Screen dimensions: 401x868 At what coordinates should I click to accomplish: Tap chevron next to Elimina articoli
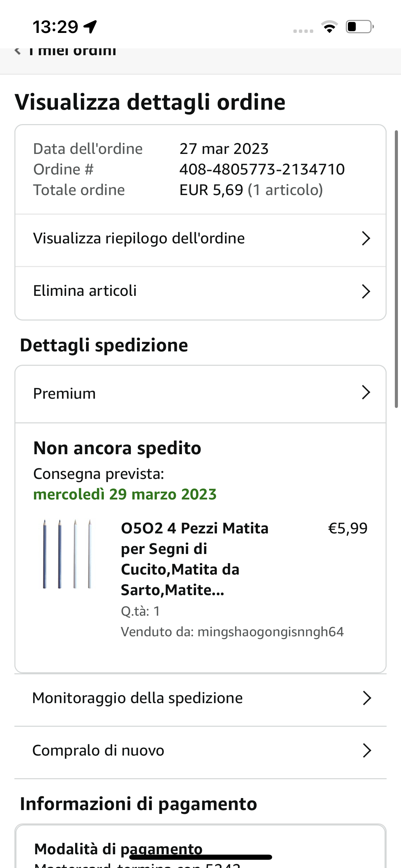[366, 291]
